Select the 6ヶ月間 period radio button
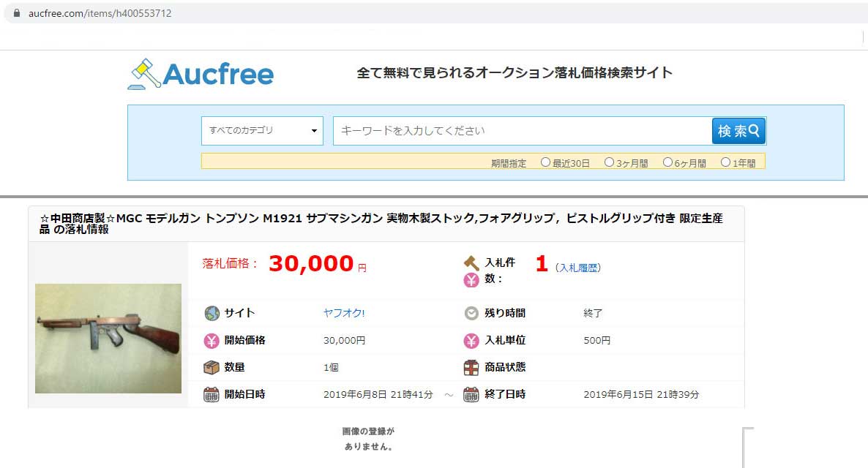Viewport: 868px width, 468px height. coord(667,162)
